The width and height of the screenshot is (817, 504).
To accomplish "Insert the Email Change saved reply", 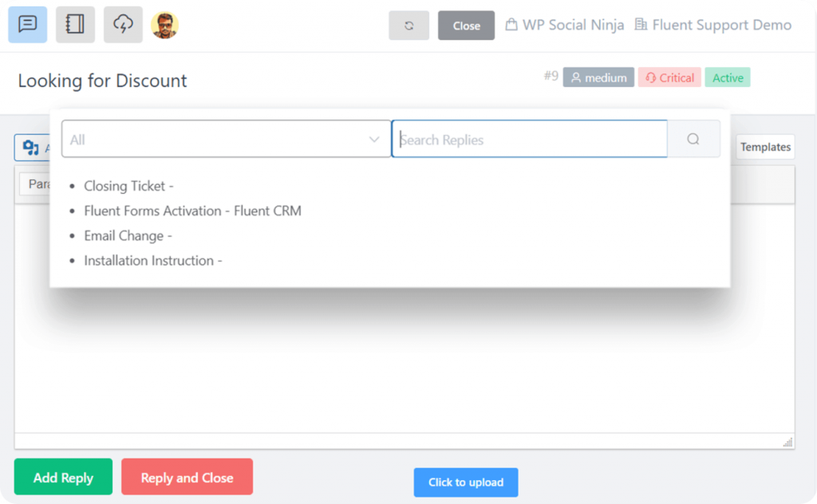I will (x=128, y=236).
